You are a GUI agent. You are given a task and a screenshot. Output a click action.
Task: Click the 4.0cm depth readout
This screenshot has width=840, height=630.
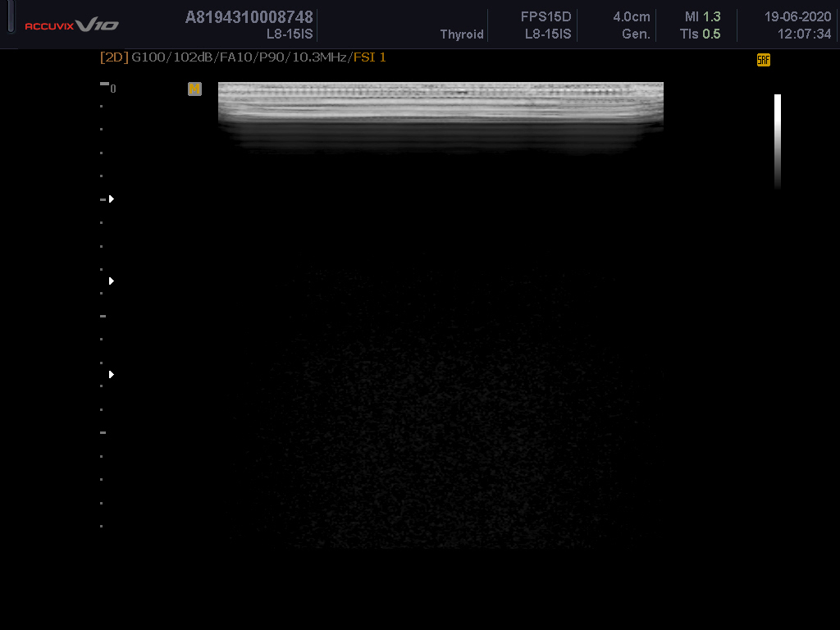pyautogui.click(x=631, y=17)
